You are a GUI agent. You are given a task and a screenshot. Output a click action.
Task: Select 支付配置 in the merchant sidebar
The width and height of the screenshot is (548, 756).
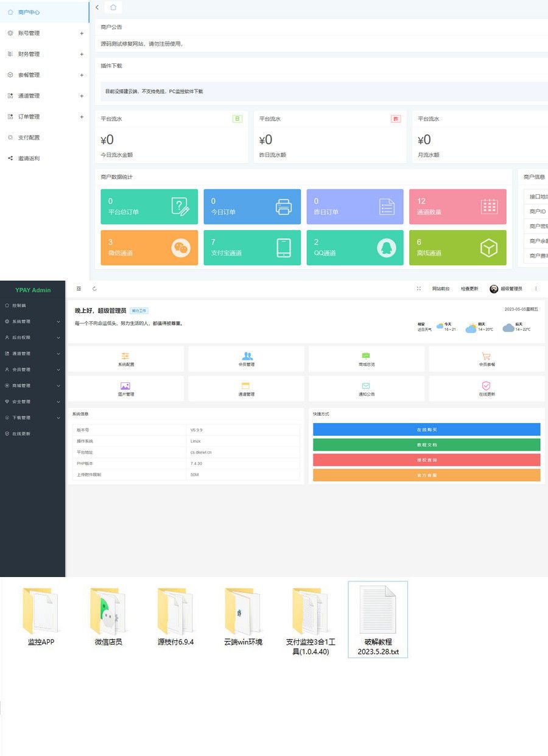29,138
